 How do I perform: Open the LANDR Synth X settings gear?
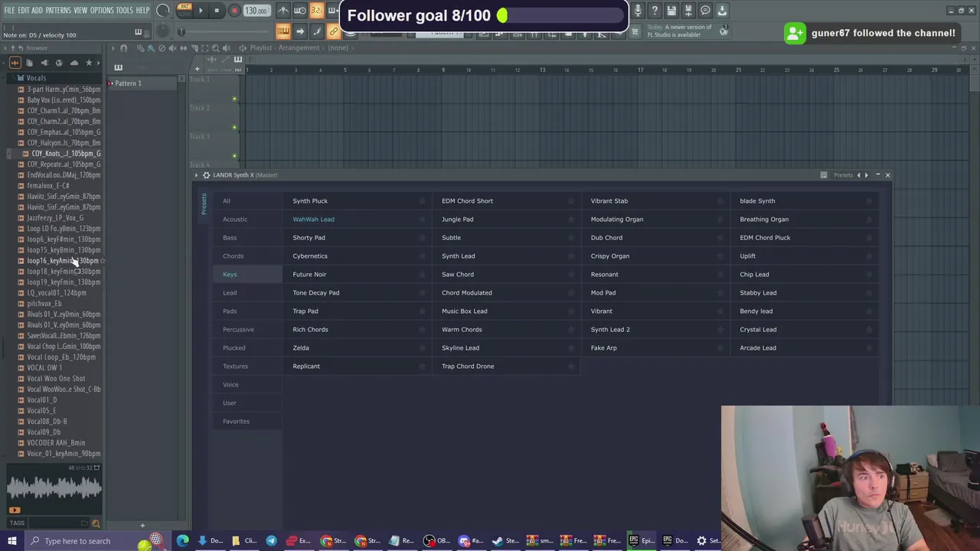tap(206, 175)
